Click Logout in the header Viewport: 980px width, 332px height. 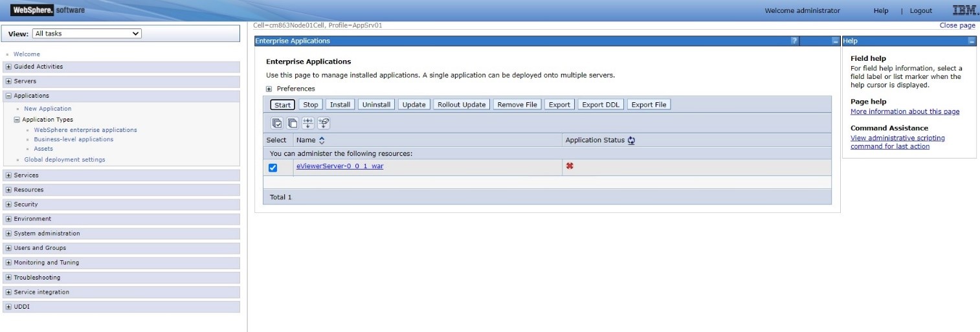[x=921, y=10]
